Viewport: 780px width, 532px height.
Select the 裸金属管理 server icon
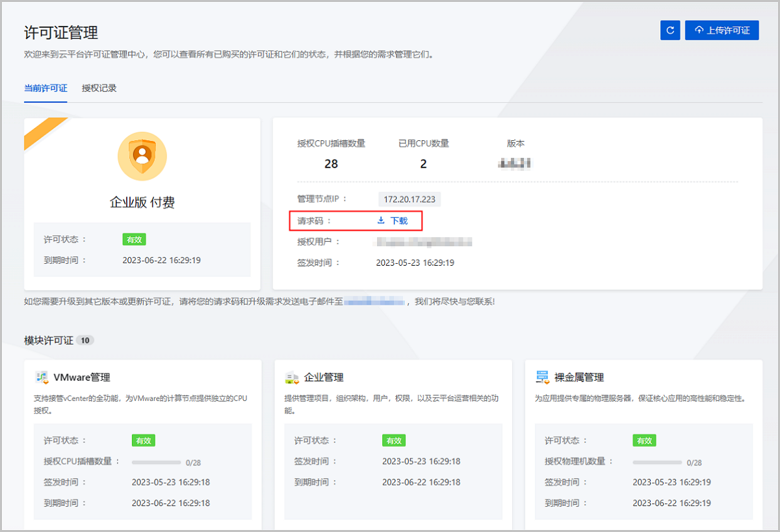click(542, 376)
